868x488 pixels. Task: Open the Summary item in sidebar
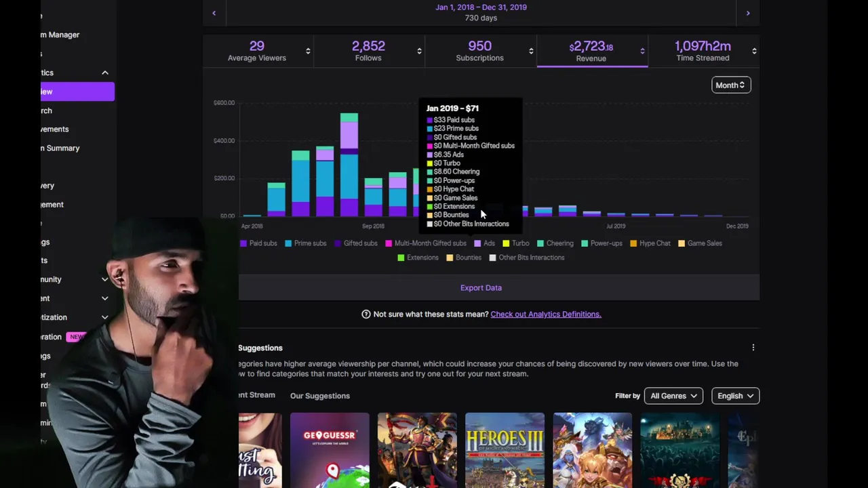60,148
